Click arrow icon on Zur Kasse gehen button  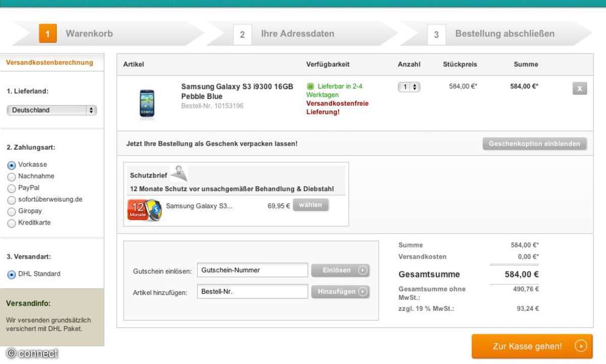[x=581, y=346]
